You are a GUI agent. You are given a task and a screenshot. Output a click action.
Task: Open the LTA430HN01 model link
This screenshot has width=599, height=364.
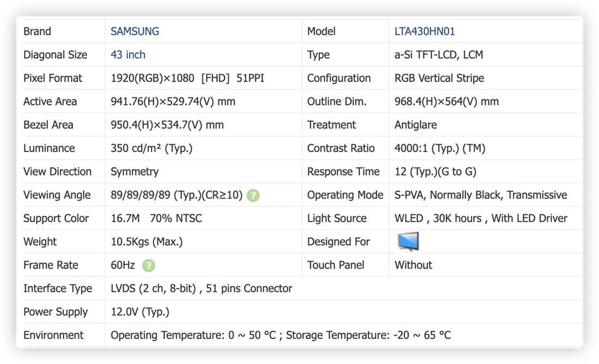425,32
